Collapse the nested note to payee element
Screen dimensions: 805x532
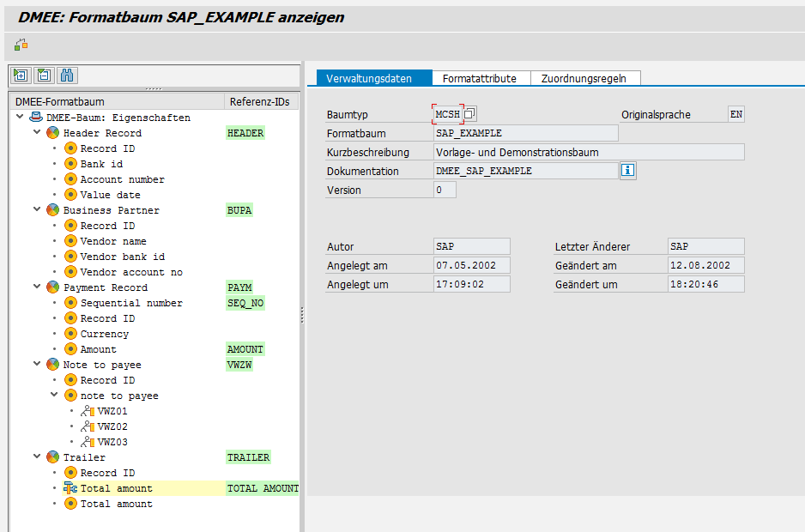(x=54, y=396)
